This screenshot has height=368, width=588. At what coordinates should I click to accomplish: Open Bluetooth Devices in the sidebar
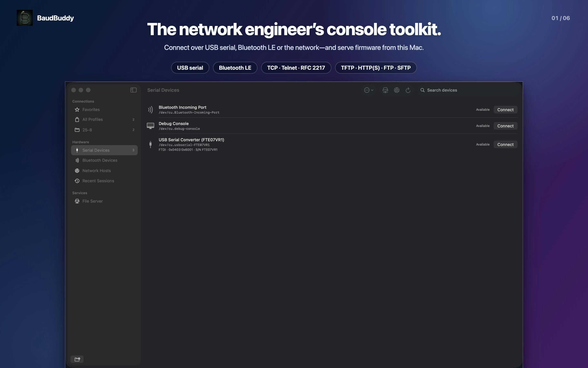click(104, 160)
